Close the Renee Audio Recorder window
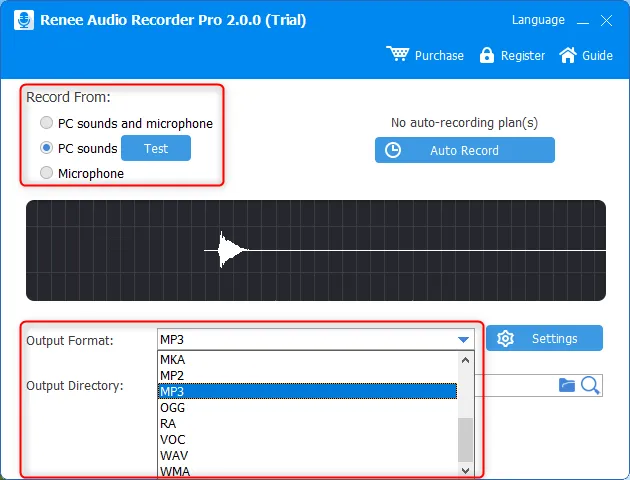630x480 pixels. point(606,20)
